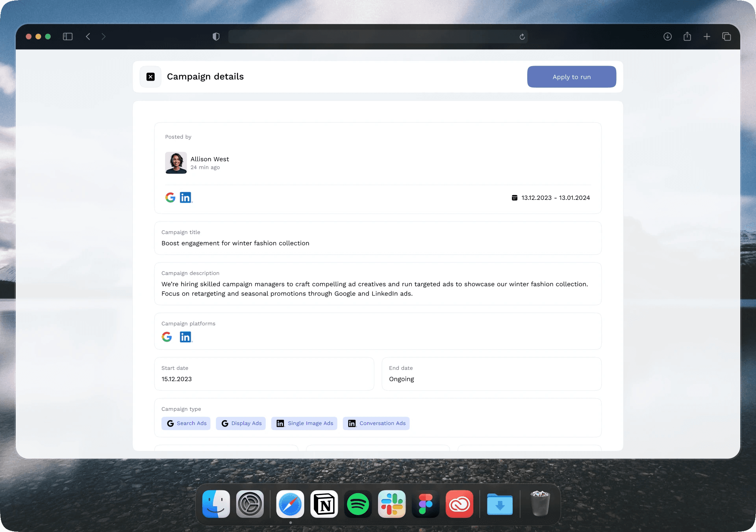The height and width of the screenshot is (532, 756).
Task: Close campaign details with X icon
Action: point(150,77)
